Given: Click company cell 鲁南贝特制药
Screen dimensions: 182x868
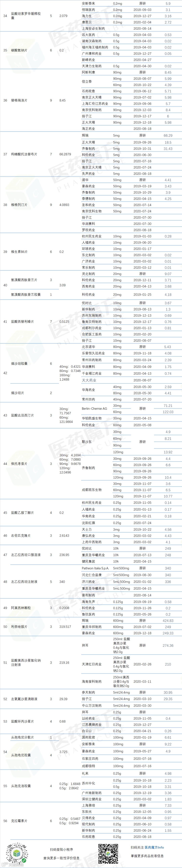Looking at the screenshot, I should pyautogui.click(x=92, y=322).
